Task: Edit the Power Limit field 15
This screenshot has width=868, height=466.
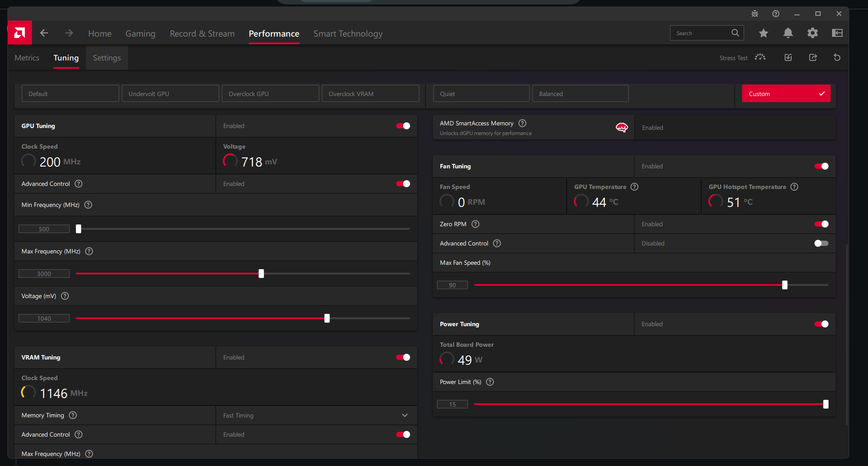Action: (452, 404)
